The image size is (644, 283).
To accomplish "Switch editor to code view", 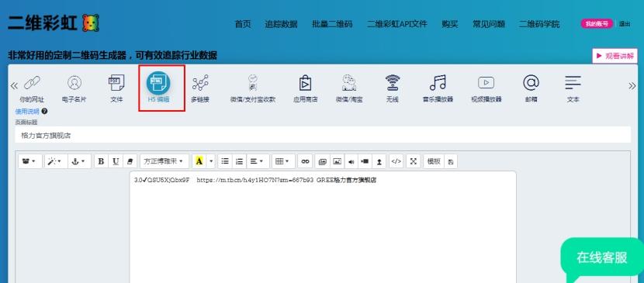I will pos(396,161).
